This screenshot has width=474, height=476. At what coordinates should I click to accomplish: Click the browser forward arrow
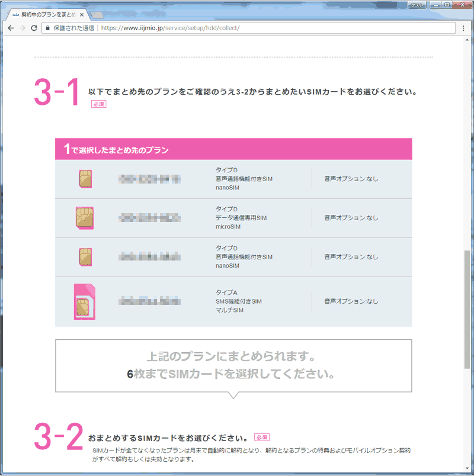(x=23, y=28)
